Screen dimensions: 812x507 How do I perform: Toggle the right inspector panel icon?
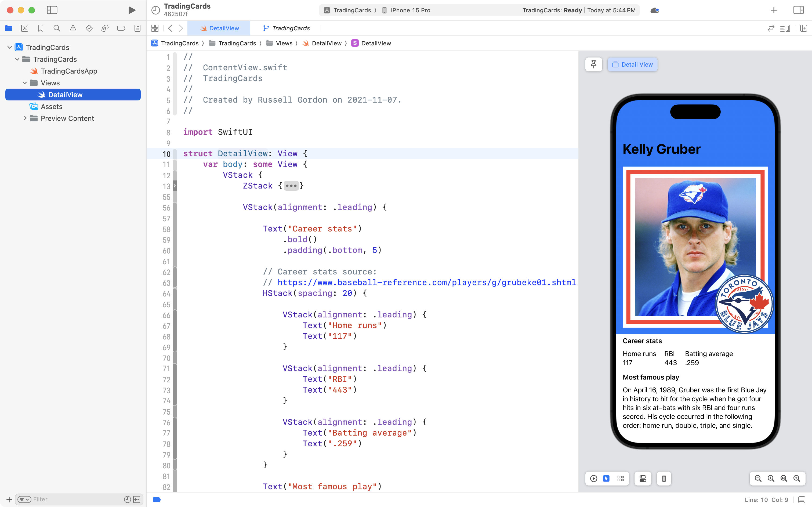click(798, 10)
